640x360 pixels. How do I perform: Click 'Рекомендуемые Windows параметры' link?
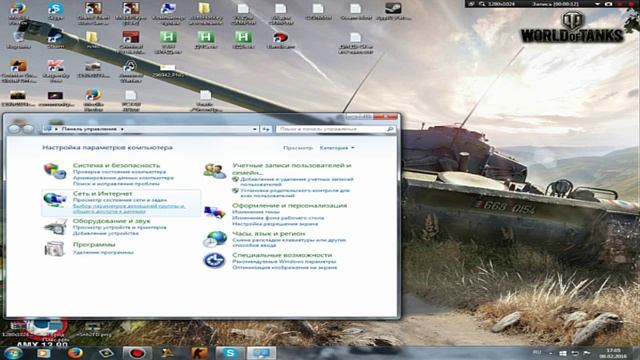coord(284,261)
